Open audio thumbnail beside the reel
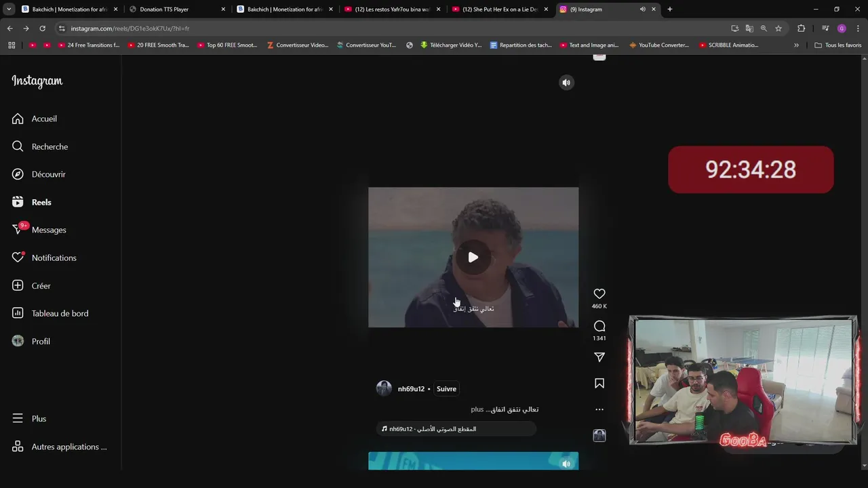This screenshot has height=488, width=868. tap(599, 435)
